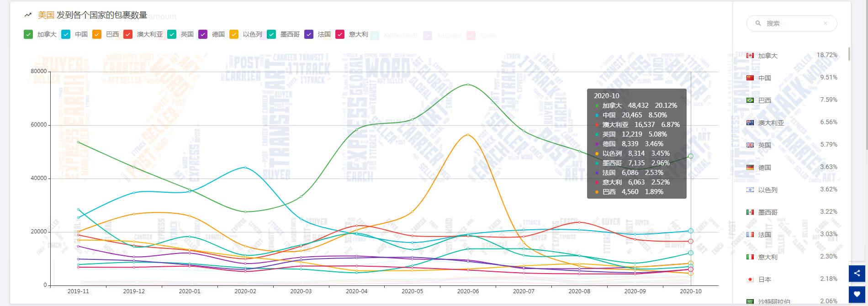Viewport: 868px width, 306px height.
Task: Click the orange line peak at 2020-06
Action: pos(468,135)
